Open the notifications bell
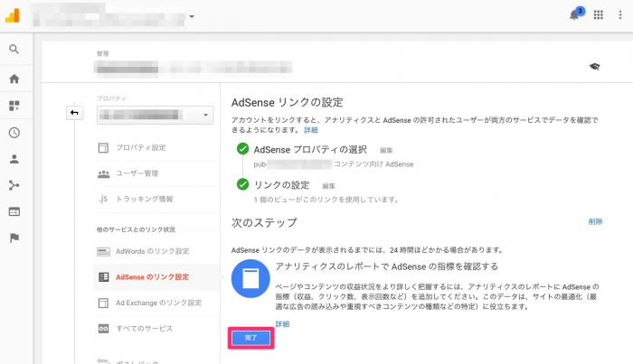 point(574,15)
